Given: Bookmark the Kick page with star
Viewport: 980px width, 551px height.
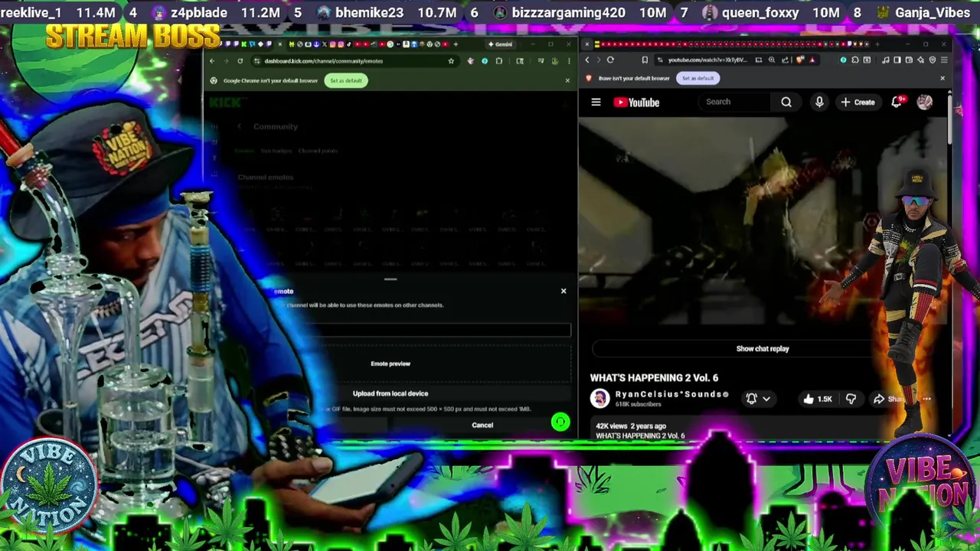Looking at the screenshot, I should tap(451, 61).
